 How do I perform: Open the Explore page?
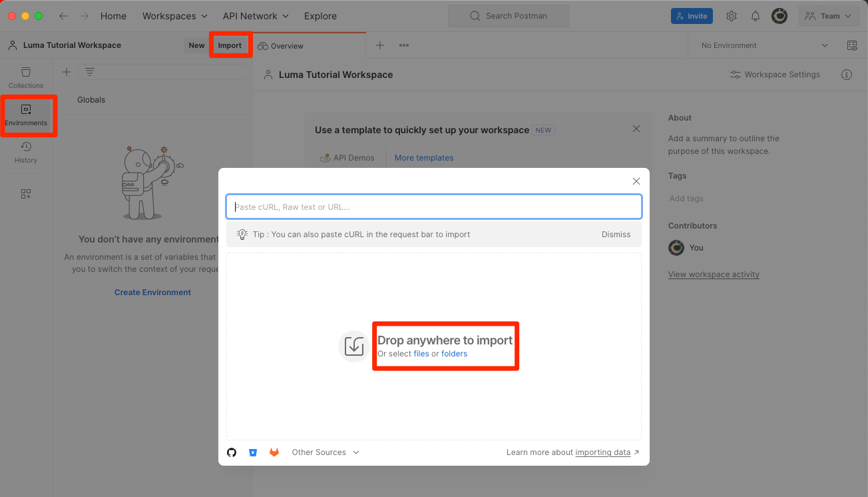(x=320, y=16)
